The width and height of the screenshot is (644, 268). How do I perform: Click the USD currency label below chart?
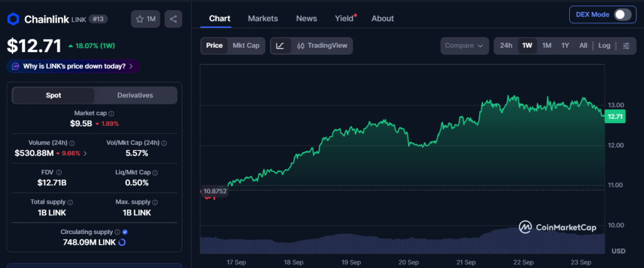point(618,251)
